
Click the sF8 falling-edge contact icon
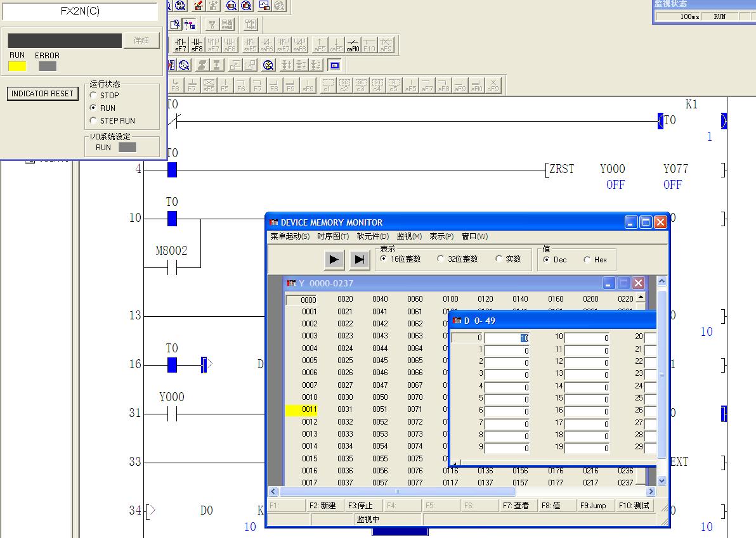click(197, 44)
